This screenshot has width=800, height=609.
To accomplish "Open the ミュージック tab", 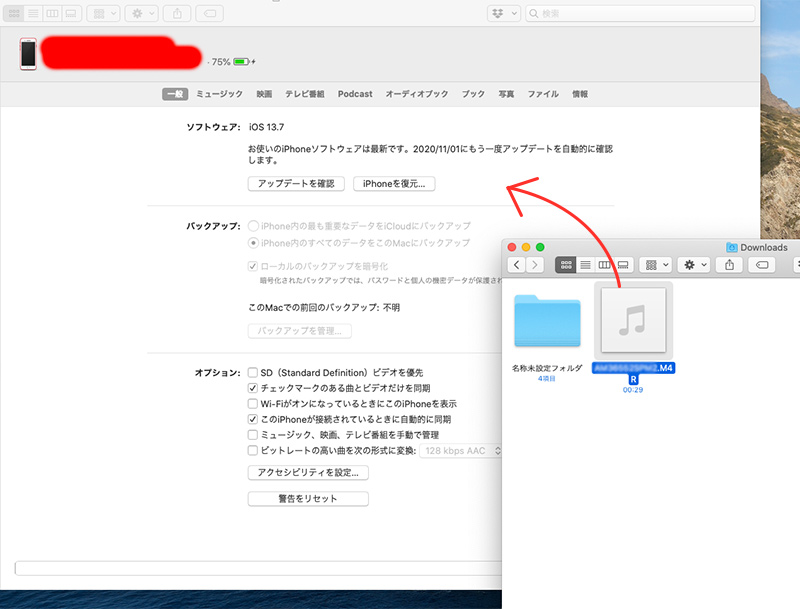I will click(219, 94).
